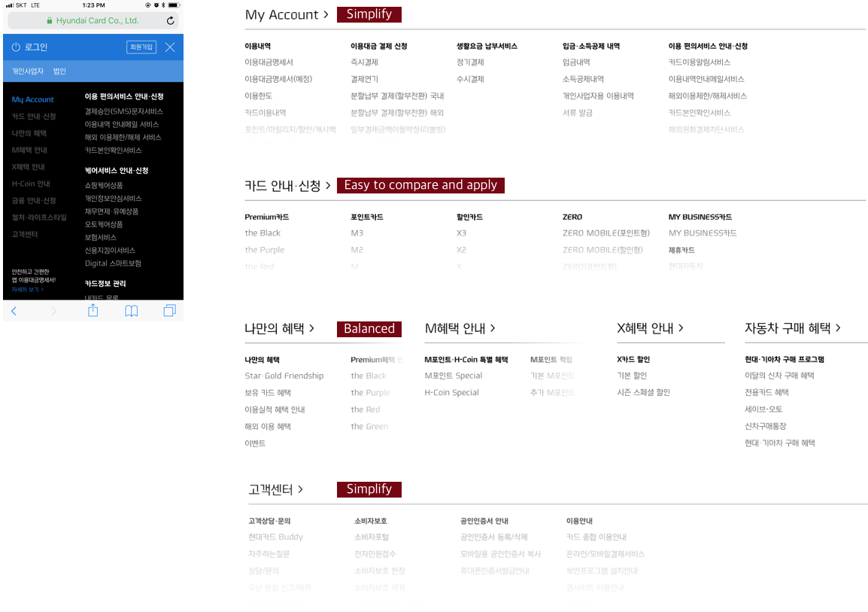The height and width of the screenshot is (612, 868).
Task: Open 이용한도 link
Action: pos(259,96)
